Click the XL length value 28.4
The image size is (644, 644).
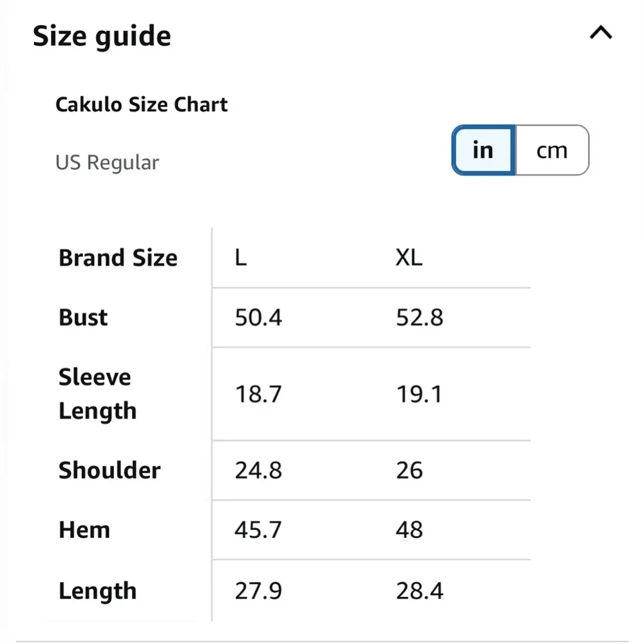click(x=420, y=591)
